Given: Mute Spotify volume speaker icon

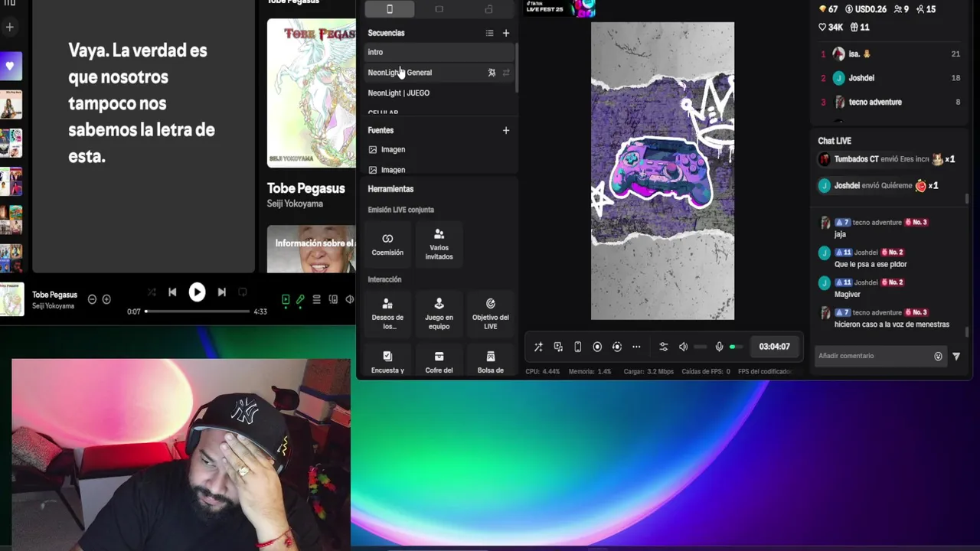Looking at the screenshot, I should (349, 300).
